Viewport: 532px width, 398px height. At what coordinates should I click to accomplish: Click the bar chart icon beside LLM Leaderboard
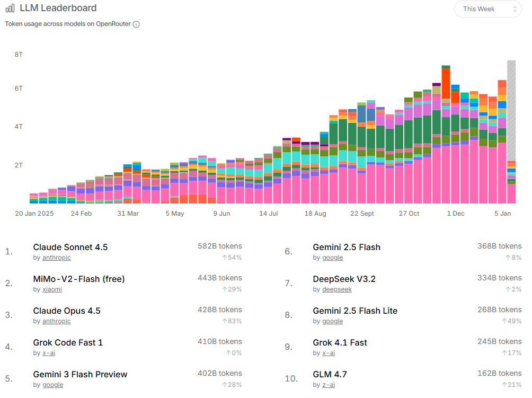(10, 8)
